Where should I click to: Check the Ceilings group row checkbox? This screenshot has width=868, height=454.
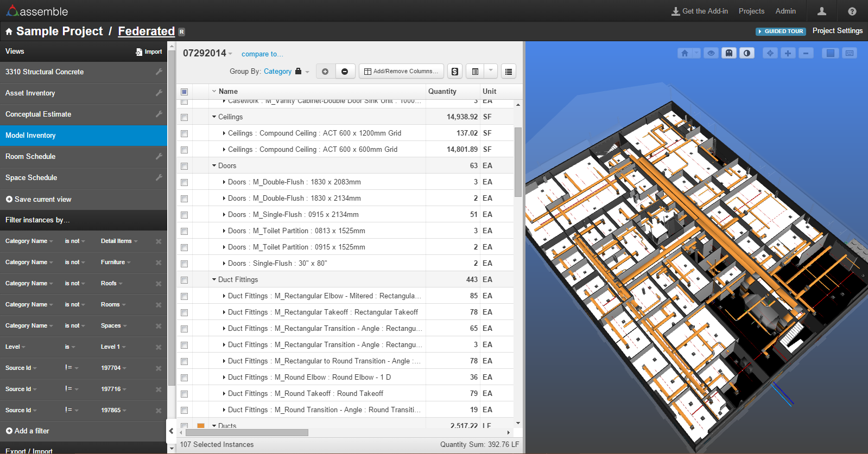click(x=184, y=117)
